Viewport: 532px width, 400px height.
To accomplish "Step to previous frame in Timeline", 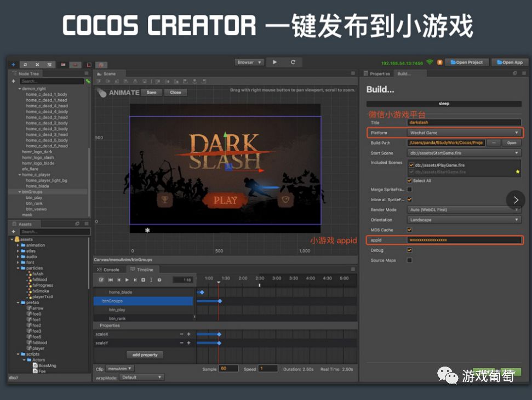I will [119, 280].
